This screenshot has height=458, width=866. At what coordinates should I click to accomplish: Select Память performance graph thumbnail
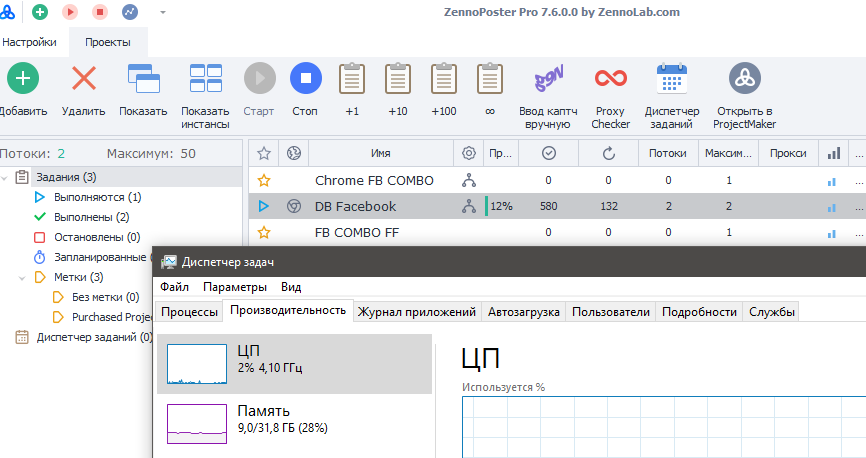[x=196, y=418]
